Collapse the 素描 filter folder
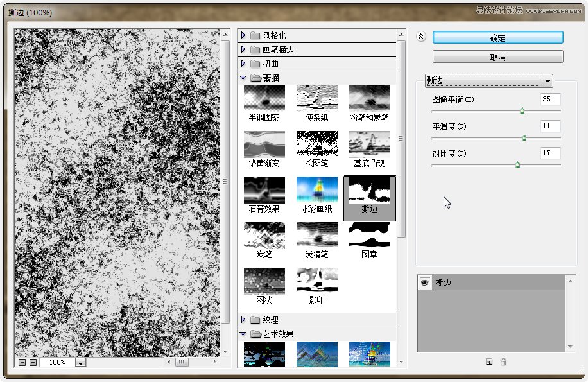 pyautogui.click(x=243, y=78)
